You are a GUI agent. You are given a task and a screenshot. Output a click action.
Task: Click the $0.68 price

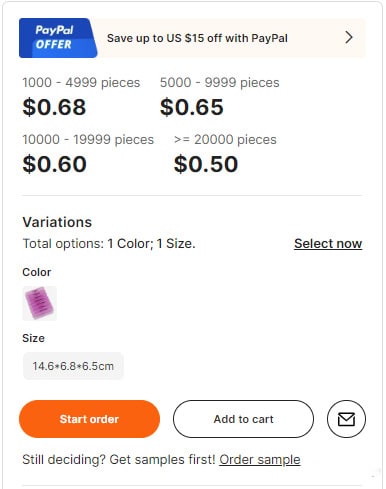[x=54, y=107]
